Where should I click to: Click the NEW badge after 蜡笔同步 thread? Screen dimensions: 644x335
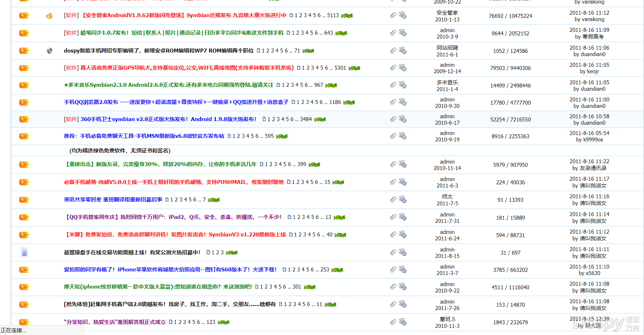[x=341, y=33]
